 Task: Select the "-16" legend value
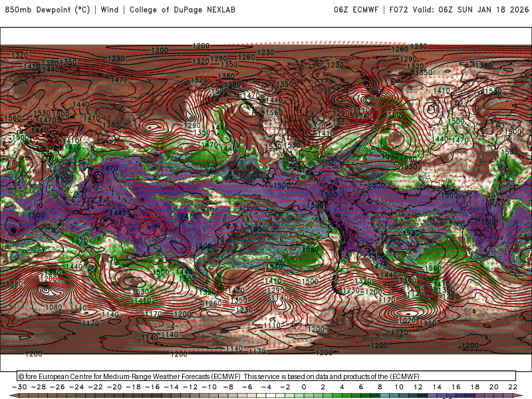tap(152, 387)
